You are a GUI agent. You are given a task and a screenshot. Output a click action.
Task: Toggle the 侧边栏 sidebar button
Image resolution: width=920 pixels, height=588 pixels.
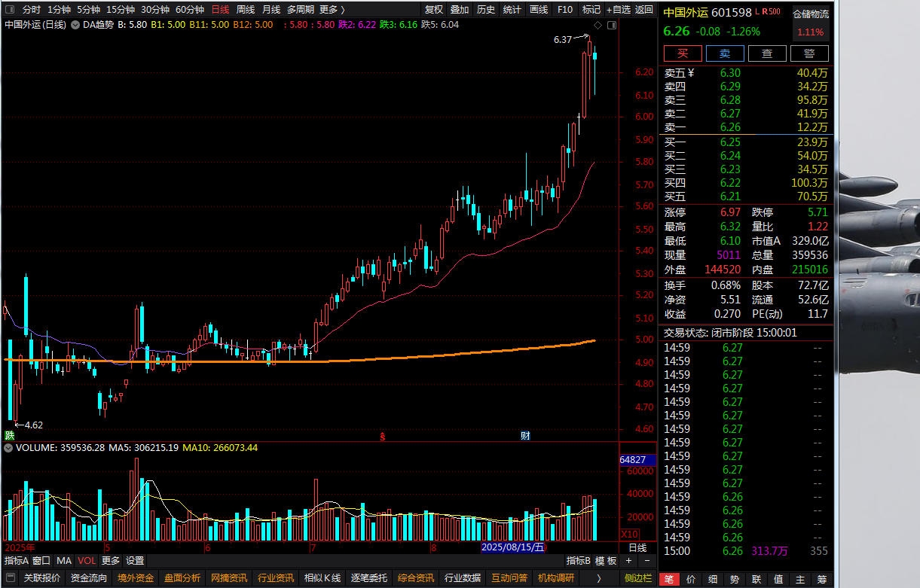[x=639, y=578]
